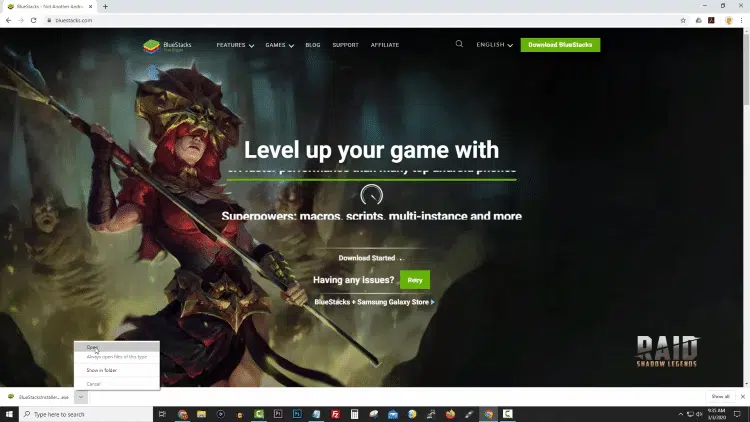Open Task View on the taskbar
The width and height of the screenshot is (750, 422).
[x=162, y=414]
